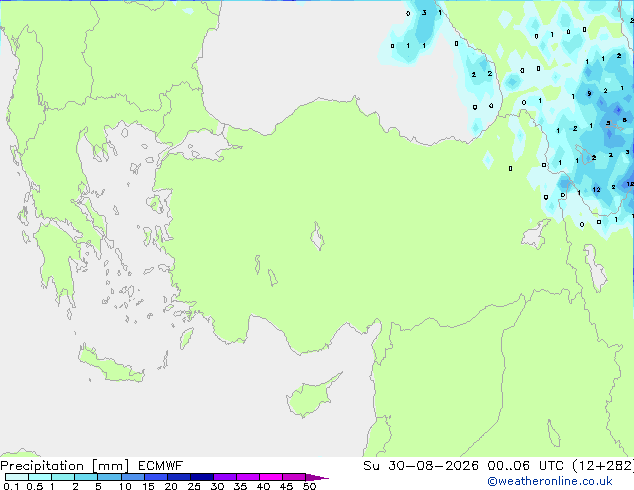The width and height of the screenshot is (634, 490).
Task: Select the 20–25 mm legend color swatch
Action: (x=178, y=477)
